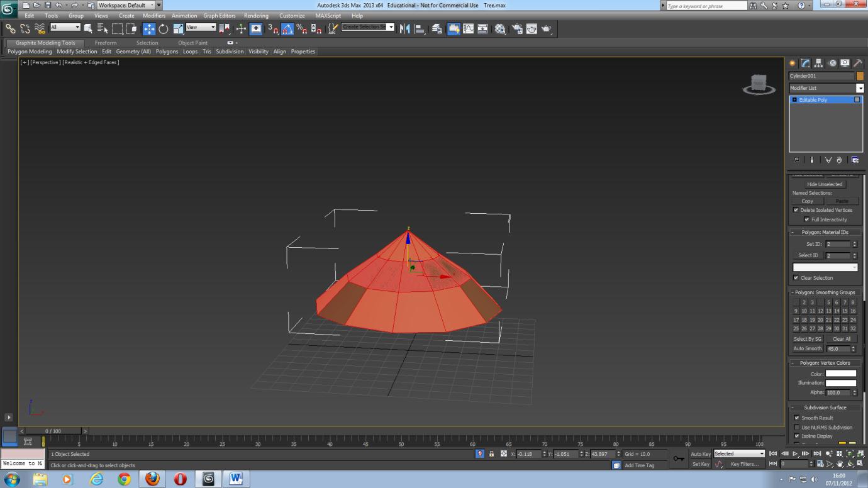The image size is (868, 488).
Task: Switch to the Freeform ribbon tab
Action: [106, 43]
